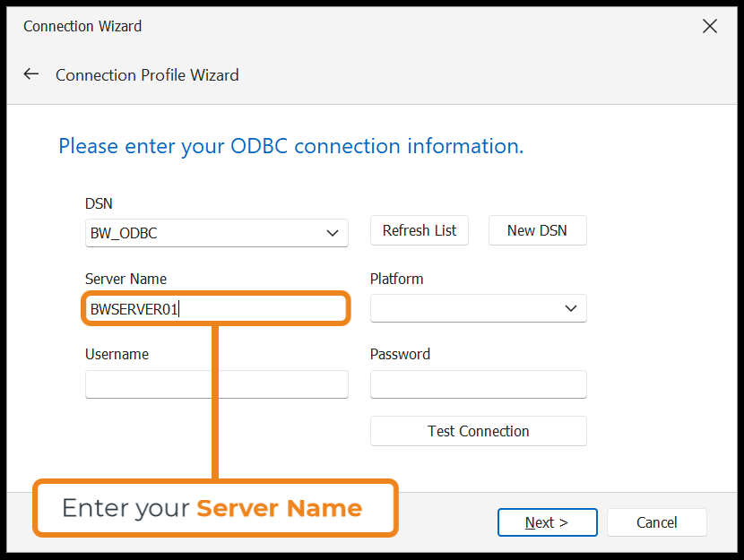Image resolution: width=744 pixels, height=560 pixels.
Task: Proceed with the Next > button
Action: [547, 522]
